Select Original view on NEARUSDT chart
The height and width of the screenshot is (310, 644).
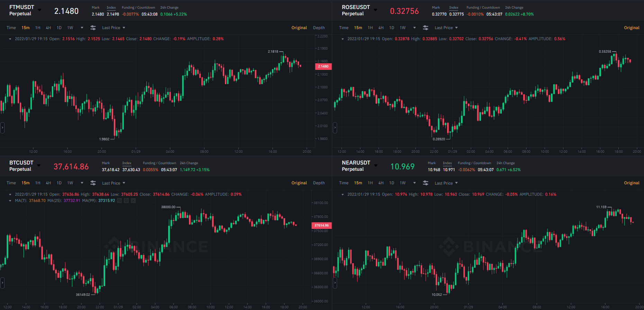(632, 183)
